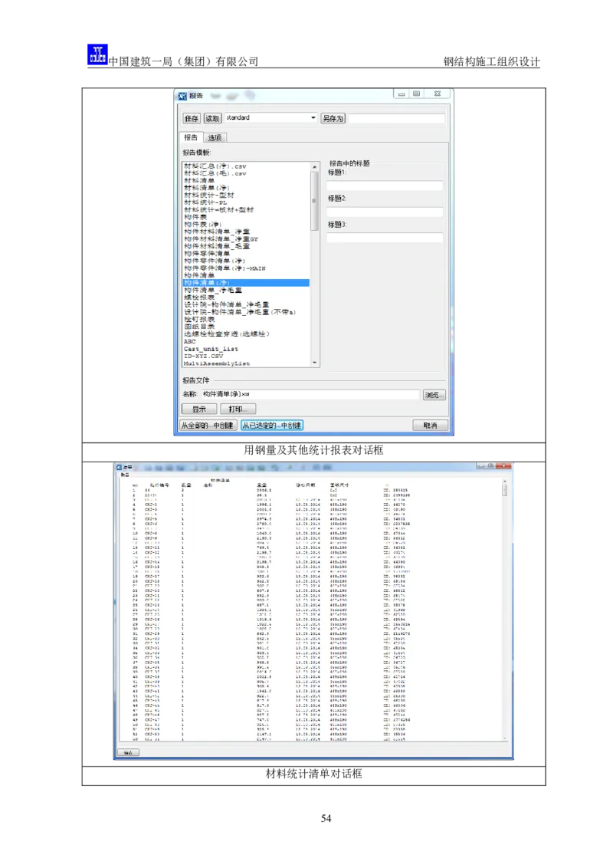Choose 图纸目录 from the report templates
This screenshot has height=868, width=613.
tap(199, 327)
